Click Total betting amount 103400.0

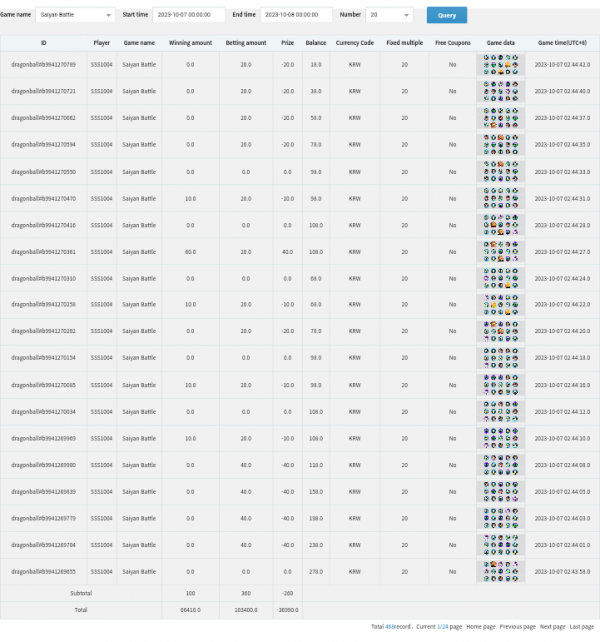tap(246, 610)
